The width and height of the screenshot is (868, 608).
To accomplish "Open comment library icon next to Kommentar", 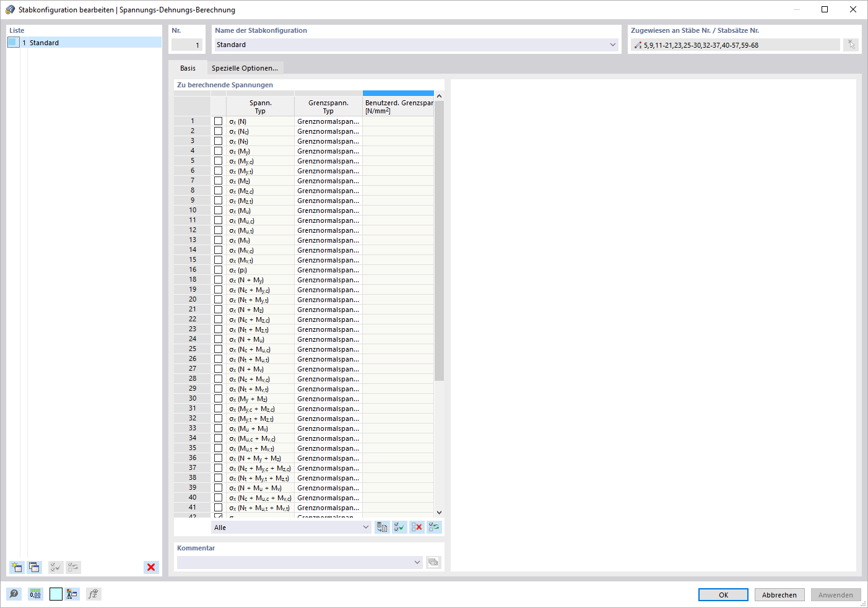I will coord(433,562).
